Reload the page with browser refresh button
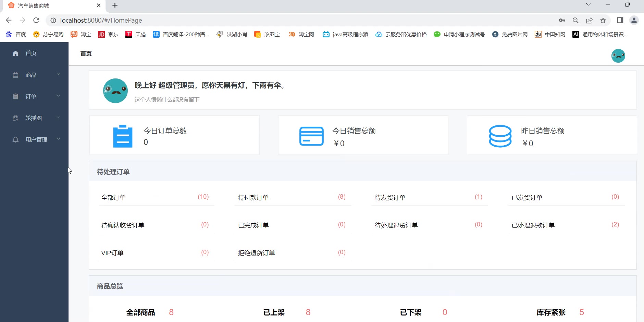The width and height of the screenshot is (644, 322). (x=36, y=20)
